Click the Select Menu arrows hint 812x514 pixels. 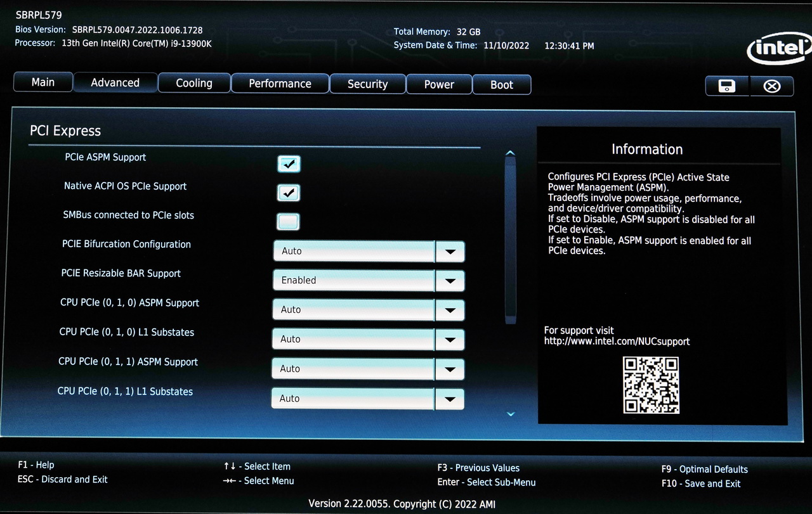(x=258, y=481)
